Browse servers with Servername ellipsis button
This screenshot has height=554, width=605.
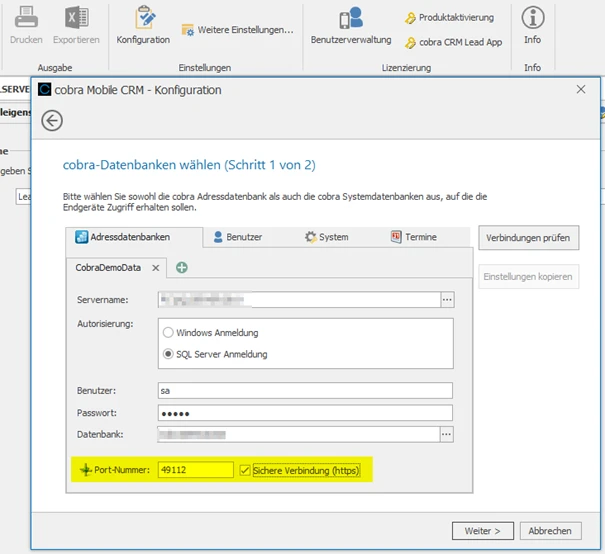click(447, 300)
